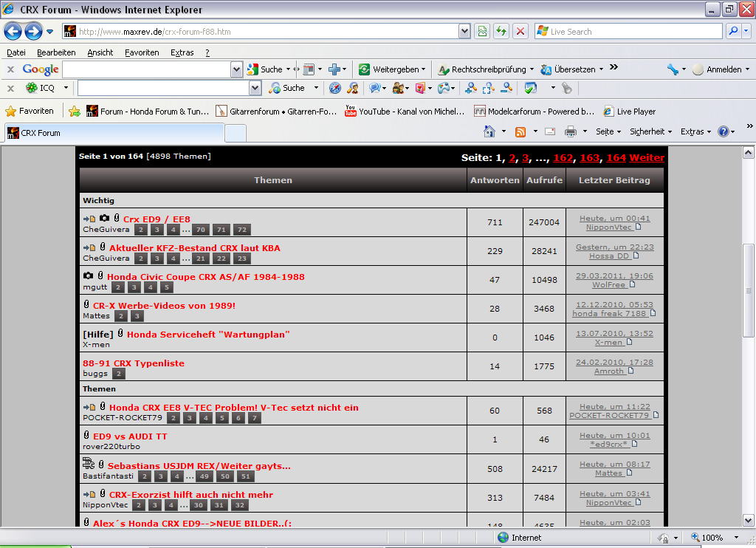Open the Modelcarforum favorites bar link
Image resolution: width=756 pixels, height=548 pixels.
534,112
